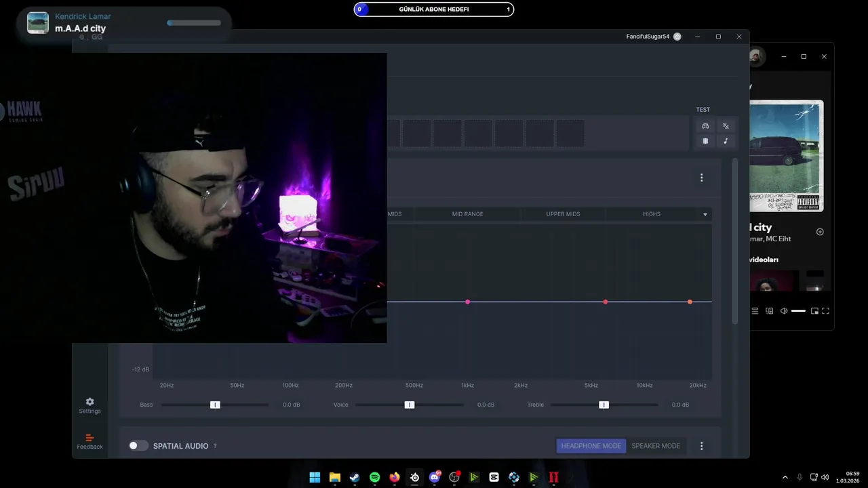The width and height of the screenshot is (868, 488).
Task: Click the system tray microphone icon
Action: (800, 477)
